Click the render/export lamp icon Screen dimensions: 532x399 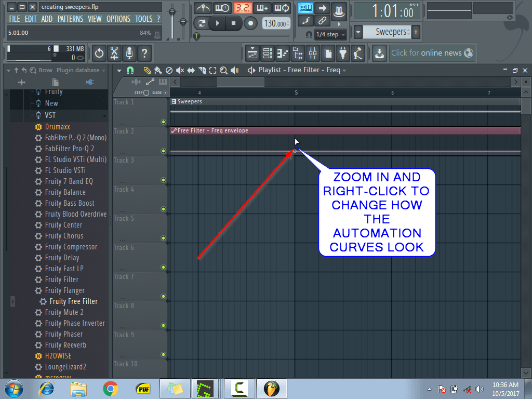pyautogui.click(x=358, y=54)
